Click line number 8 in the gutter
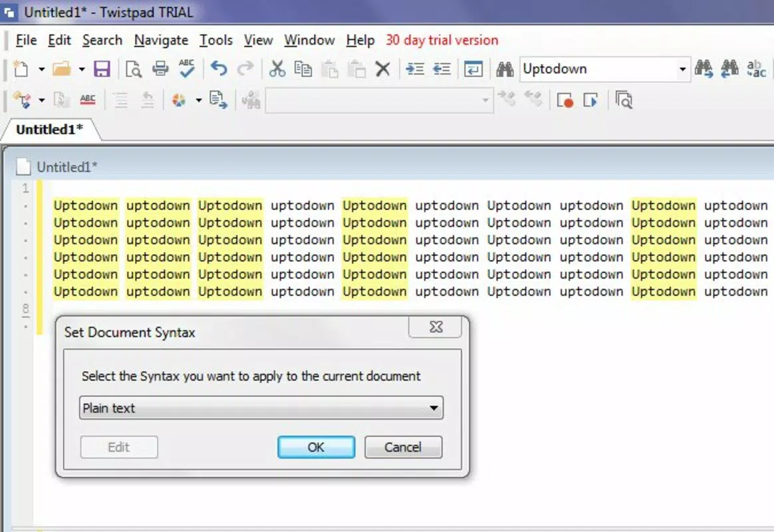774x532 pixels. (26, 309)
